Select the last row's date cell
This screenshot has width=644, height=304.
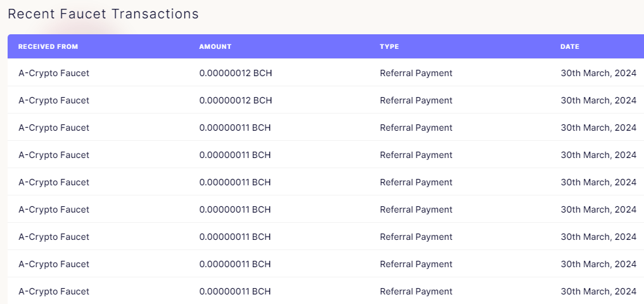tap(598, 291)
